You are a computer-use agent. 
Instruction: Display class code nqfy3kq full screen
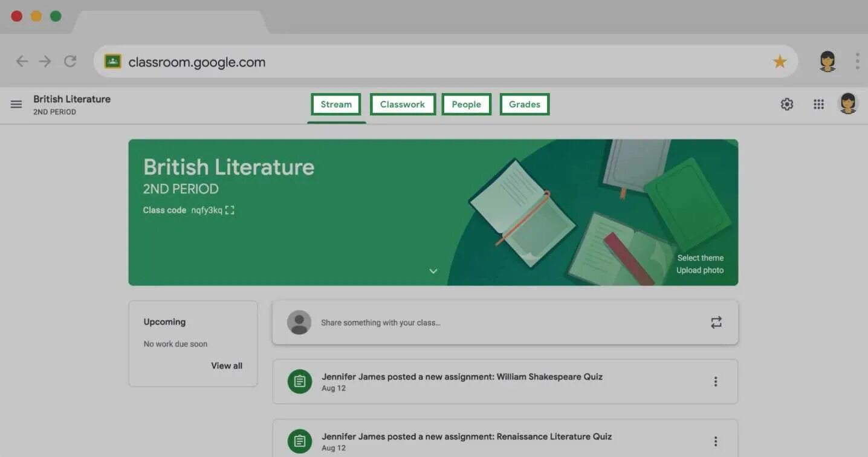[x=230, y=210]
